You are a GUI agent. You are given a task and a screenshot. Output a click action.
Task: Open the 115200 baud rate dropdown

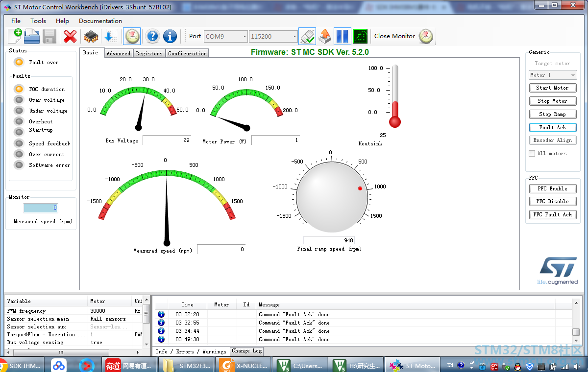tap(273, 37)
